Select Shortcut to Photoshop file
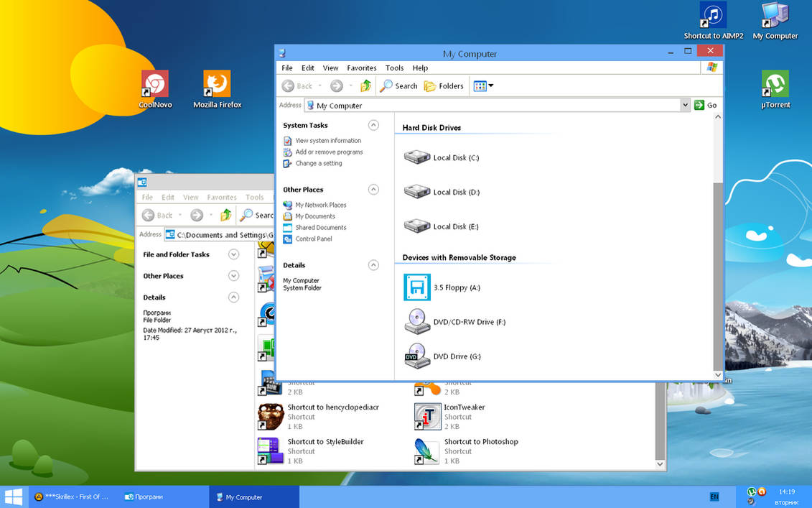The height and width of the screenshot is (508, 812). (x=467, y=451)
